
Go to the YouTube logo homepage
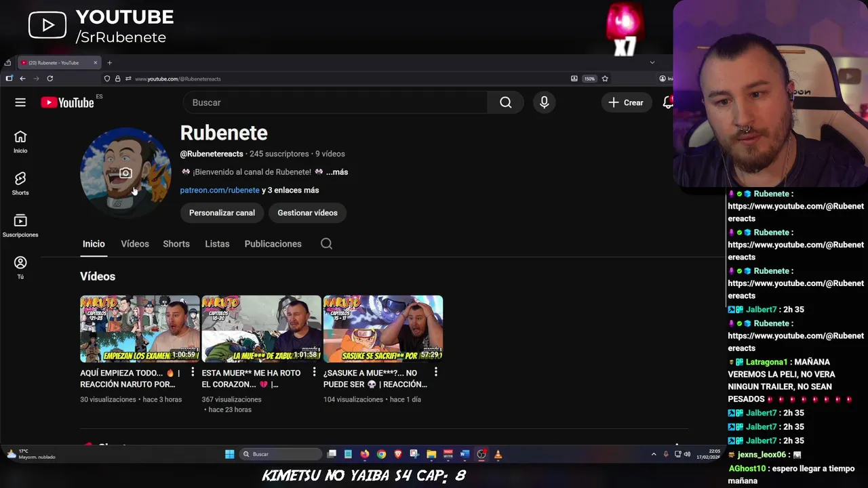click(x=67, y=102)
